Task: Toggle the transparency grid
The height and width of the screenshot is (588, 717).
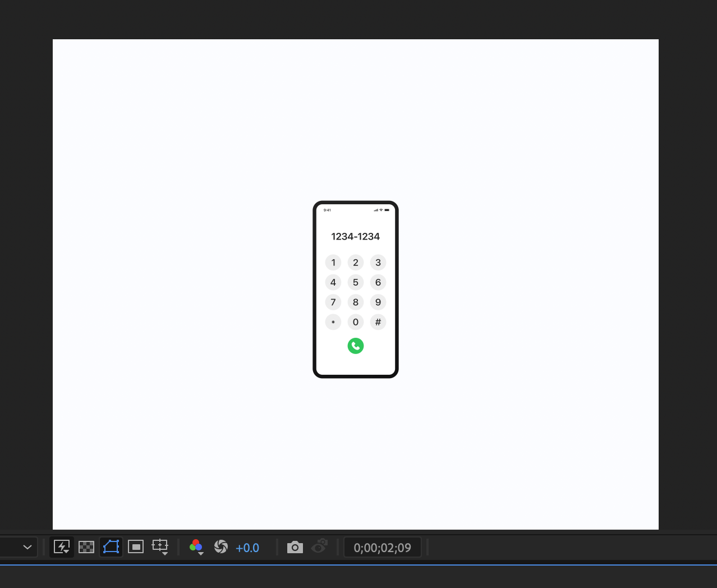Action: point(86,547)
